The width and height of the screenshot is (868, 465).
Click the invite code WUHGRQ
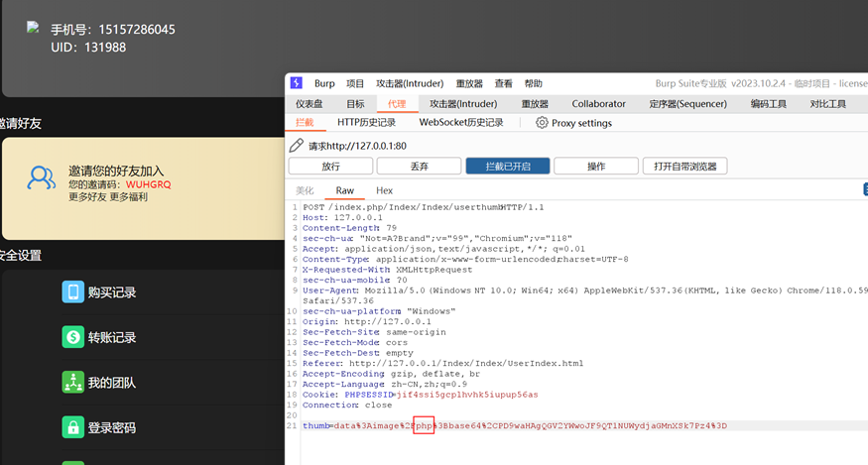(x=149, y=184)
